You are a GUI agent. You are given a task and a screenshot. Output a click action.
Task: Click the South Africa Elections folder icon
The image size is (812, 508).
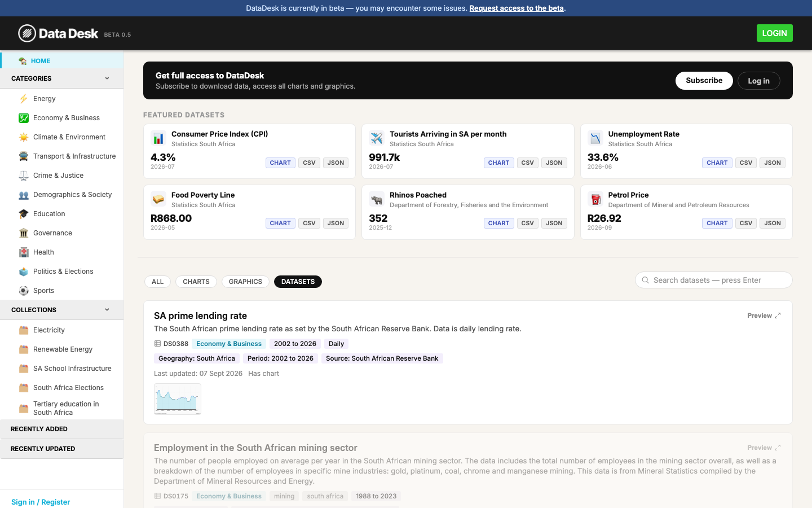tap(24, 388)
